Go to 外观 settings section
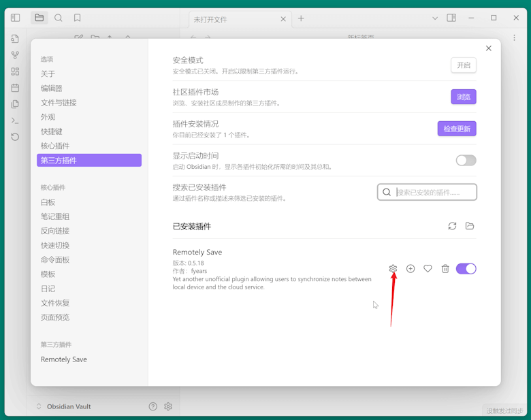Viewport: 531px width, 420px height. pyautogui.click(x=48, y=117)
